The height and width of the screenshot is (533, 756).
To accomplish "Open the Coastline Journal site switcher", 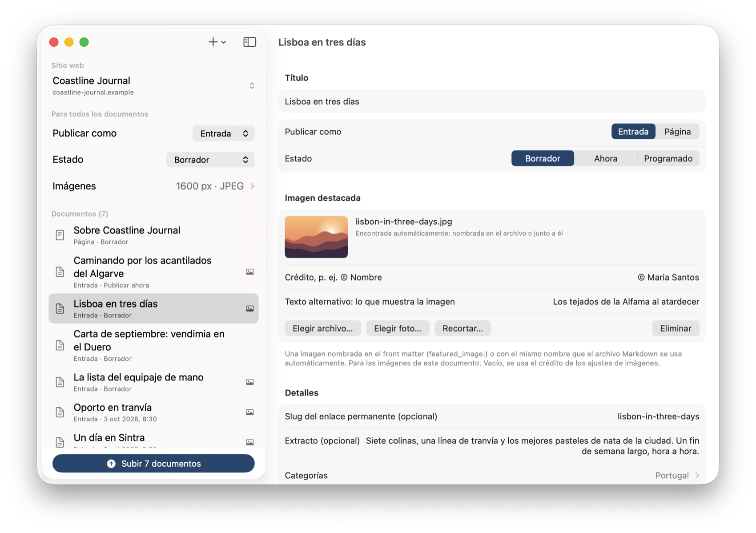I will (153, 85).
